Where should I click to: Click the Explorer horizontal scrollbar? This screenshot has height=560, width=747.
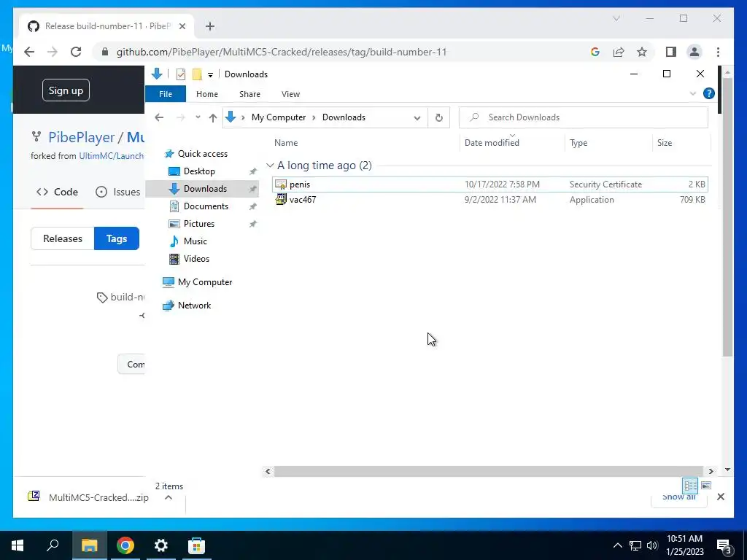pos(488,471)
